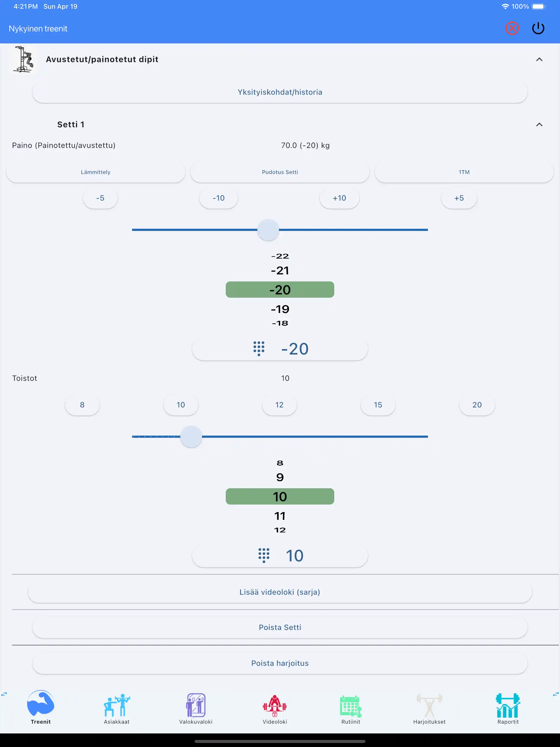Open keypad entry for reps 10
The height and width of the screenshot is (747, 560).
(x=280, y=556)
